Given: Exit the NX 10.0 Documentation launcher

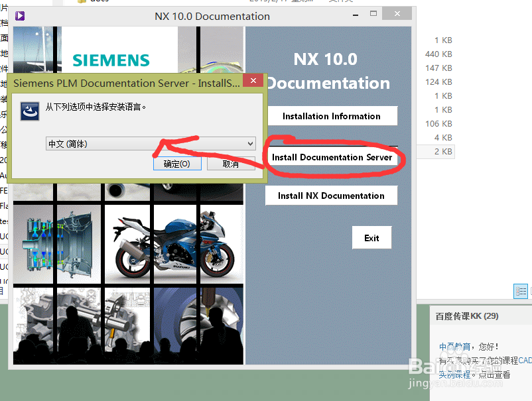Looking at the screenshot, I should [x=371, y=237].
